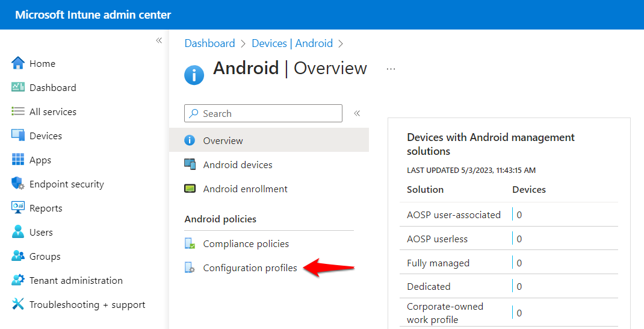Open Compliance policies
Screen dimensions: 644x329
[246, 244]
